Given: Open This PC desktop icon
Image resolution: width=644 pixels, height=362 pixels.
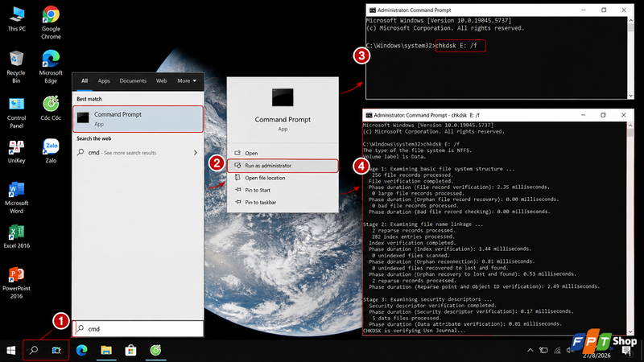Looking at the screenshot, I should 16,19.
